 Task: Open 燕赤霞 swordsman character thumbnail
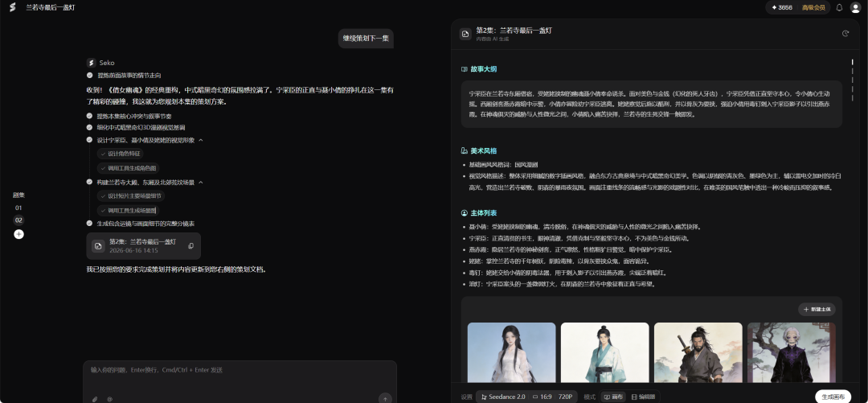[x=698, y=352]
